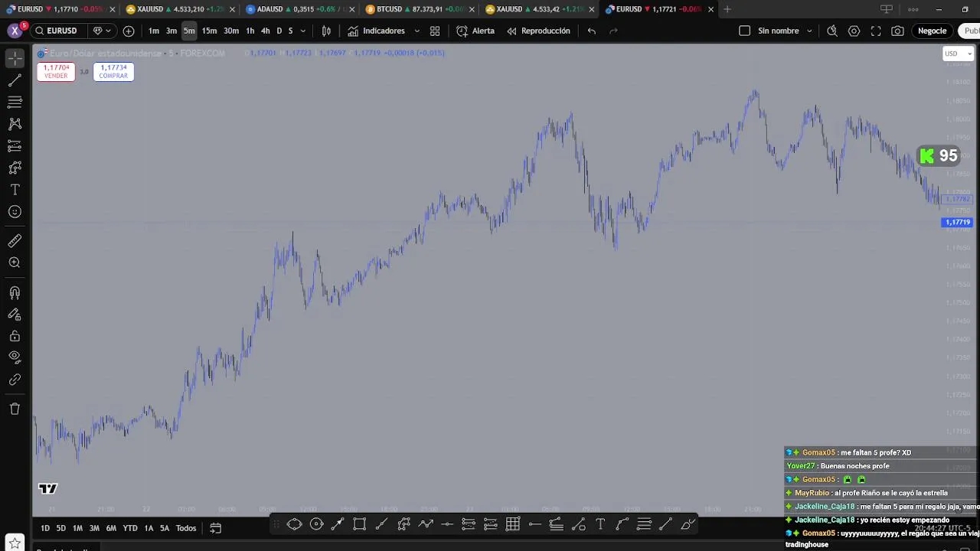Screen dimensions: 980x551
Task: Click the Negocie button
Action: click(932, 31)
